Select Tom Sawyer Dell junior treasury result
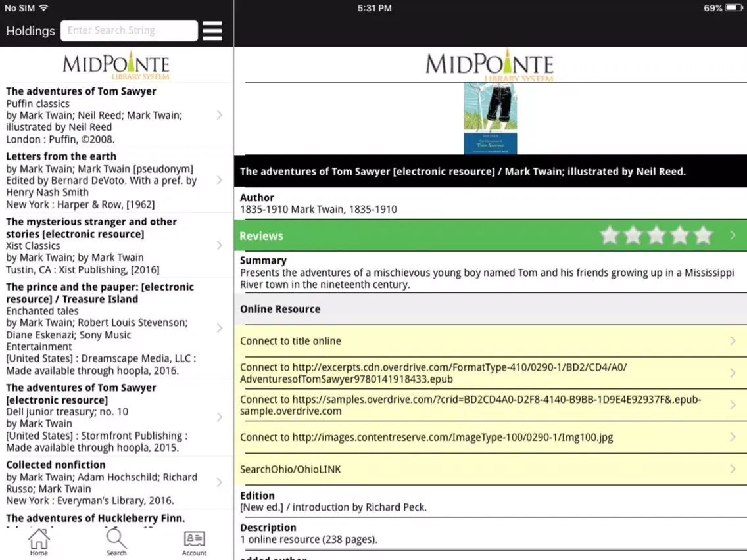The width and height of the screenshot is (747, 560). pyautogui.click(x=117, y=417)
